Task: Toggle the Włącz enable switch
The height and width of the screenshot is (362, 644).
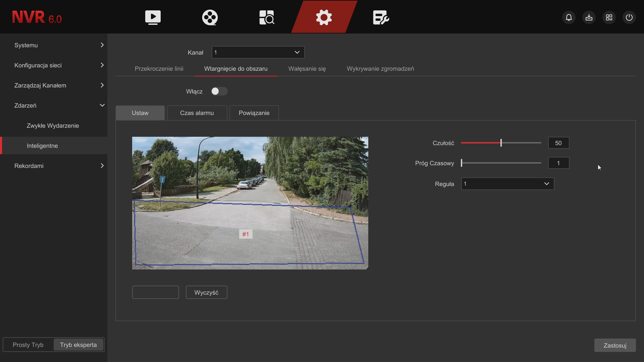Action: 219,92
